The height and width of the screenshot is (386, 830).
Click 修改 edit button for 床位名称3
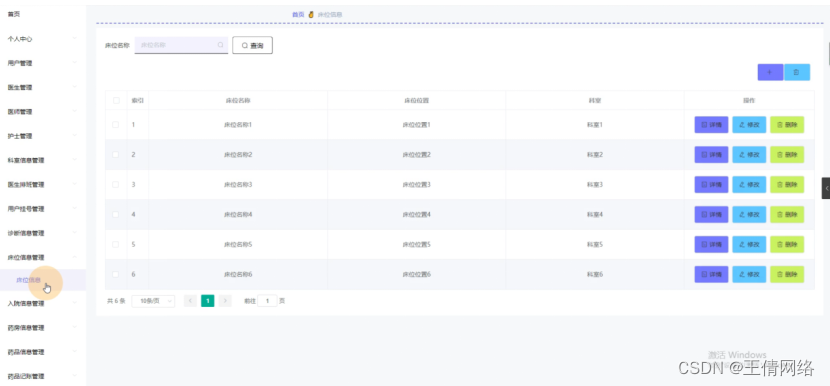pyautogui.click(x=749, y=184)
